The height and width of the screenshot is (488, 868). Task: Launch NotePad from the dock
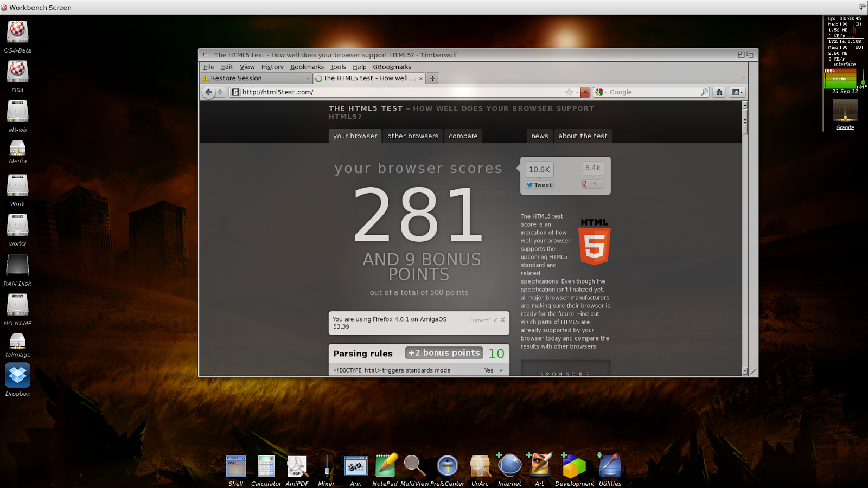click(386, 466)
